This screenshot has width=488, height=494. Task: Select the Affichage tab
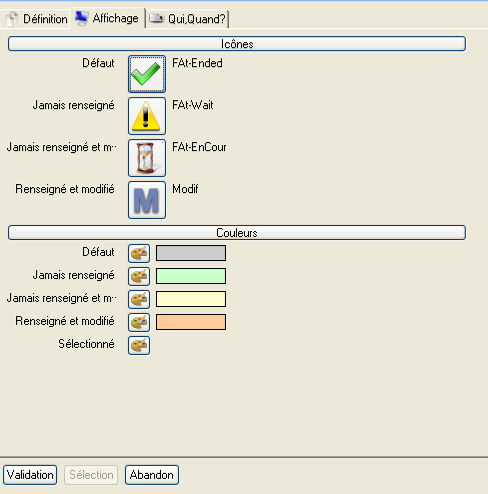pos(107,18)
